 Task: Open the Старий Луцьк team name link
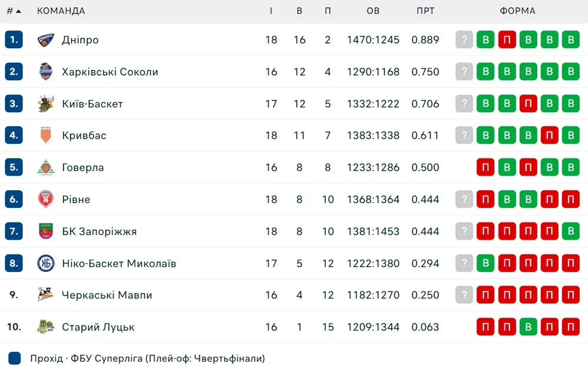[x=98, y=327]
